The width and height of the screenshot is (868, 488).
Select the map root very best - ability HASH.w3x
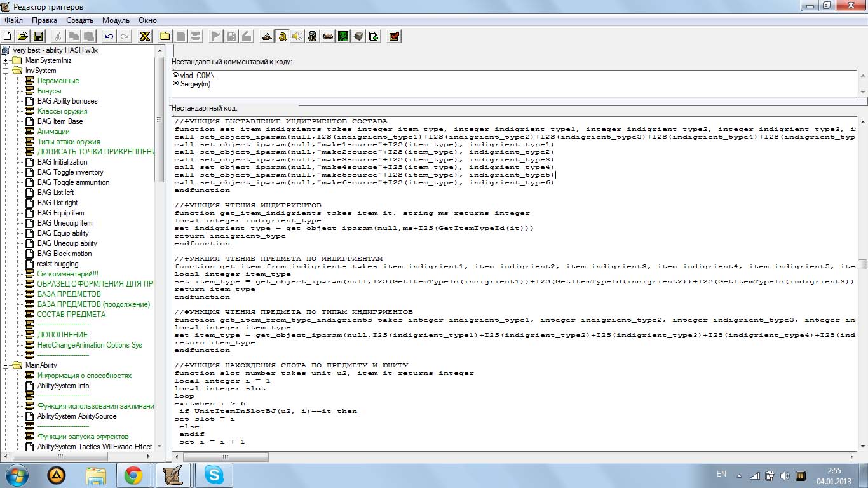pyautogui.click(x=55, y=50)
